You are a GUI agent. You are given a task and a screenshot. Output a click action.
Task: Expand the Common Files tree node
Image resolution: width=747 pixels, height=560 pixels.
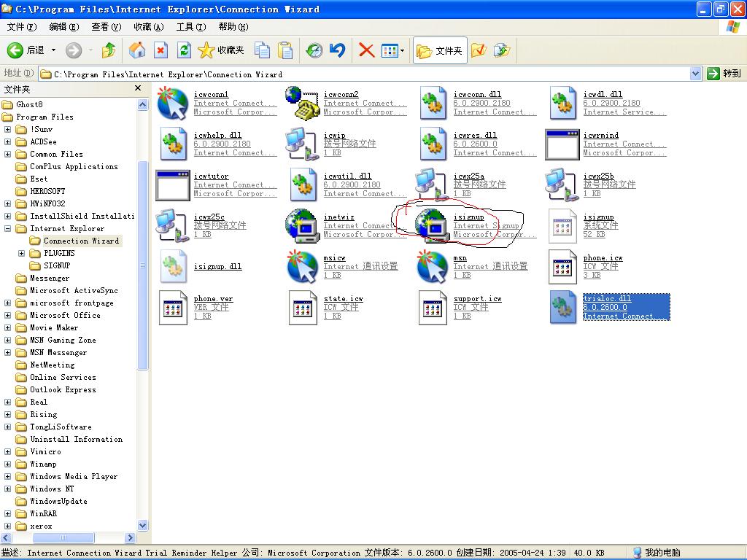(x=7, y=155)
